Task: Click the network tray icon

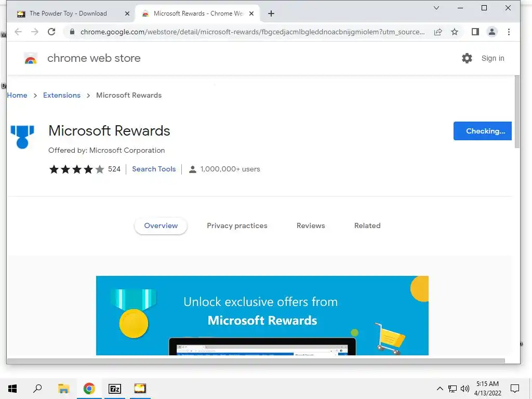Action: 453,389
